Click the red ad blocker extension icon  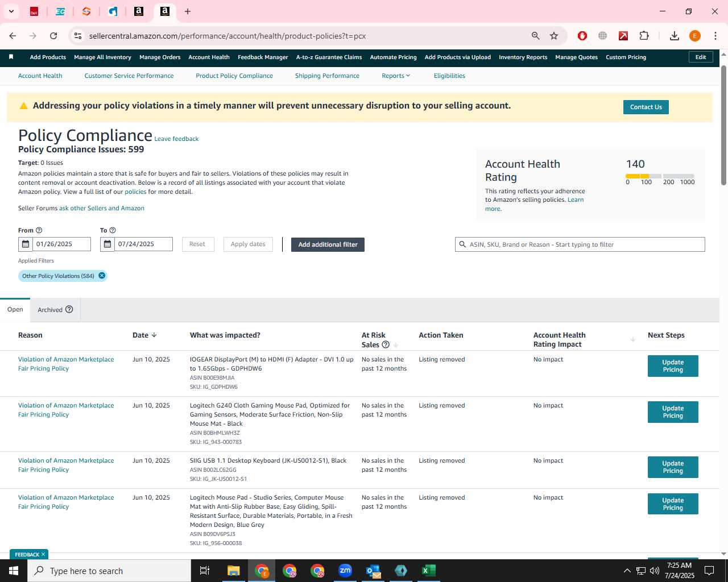coord(582,36)
